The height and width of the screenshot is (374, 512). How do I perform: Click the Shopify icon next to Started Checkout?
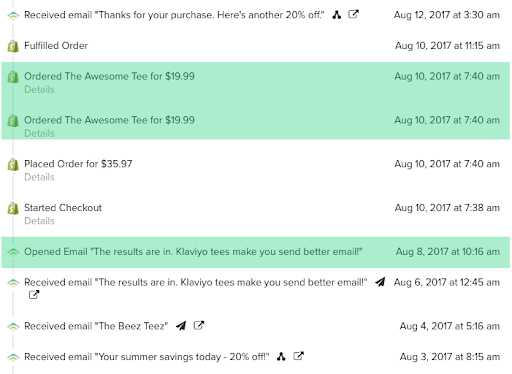click(13, 208)
